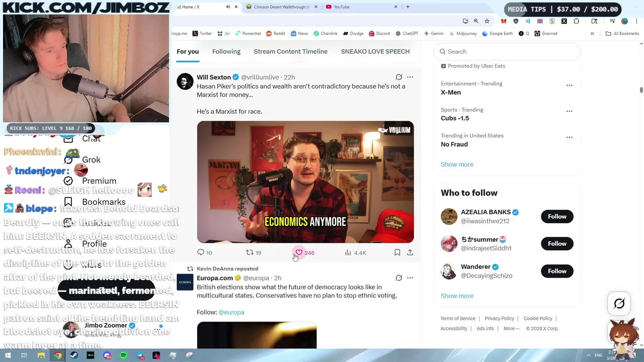The height and width of the screenshot is (362, 644).
Task: Open the @europa mention link
Action: [x=231, y=312]
